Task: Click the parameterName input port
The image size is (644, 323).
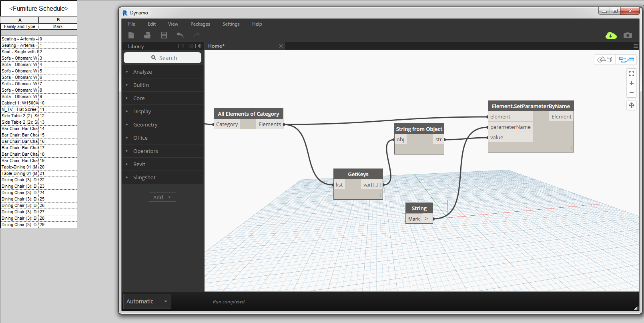Action: tap(510, 127)
